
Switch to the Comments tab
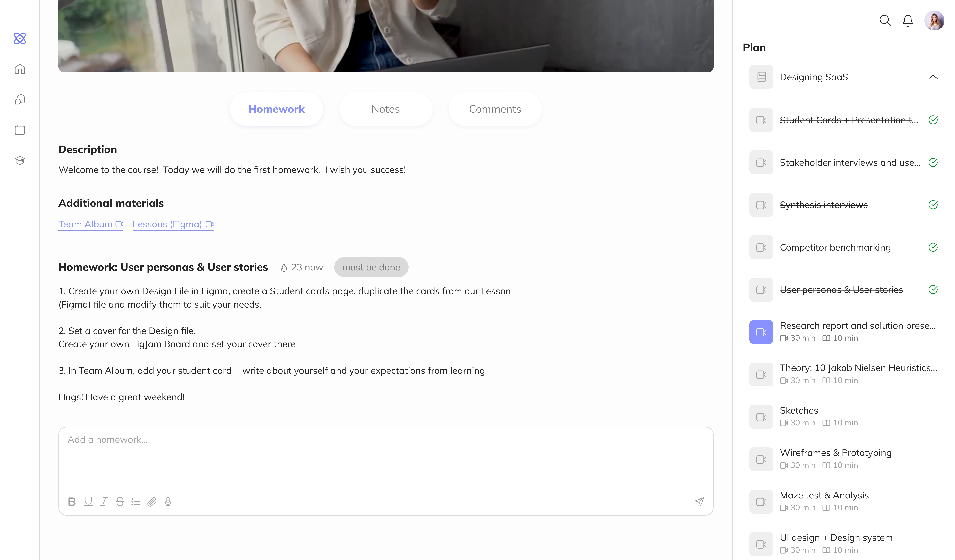(495, 109)
